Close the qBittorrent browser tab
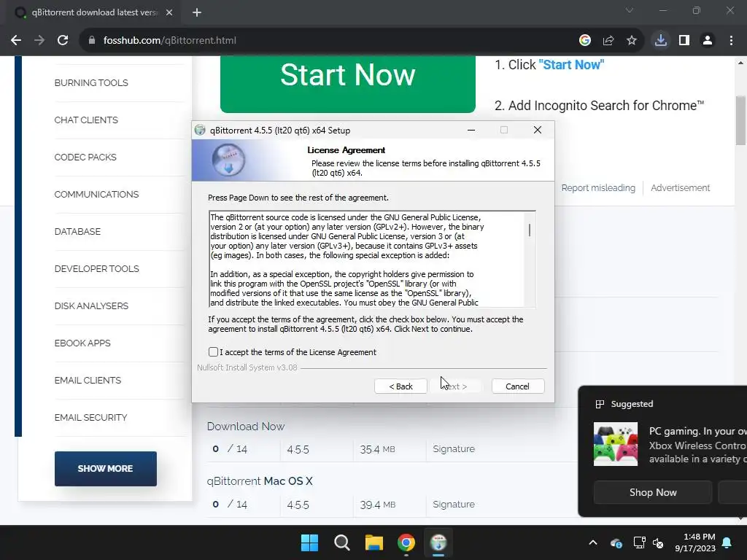This screenshot has width=747, height=560. (x=169, y=12)
